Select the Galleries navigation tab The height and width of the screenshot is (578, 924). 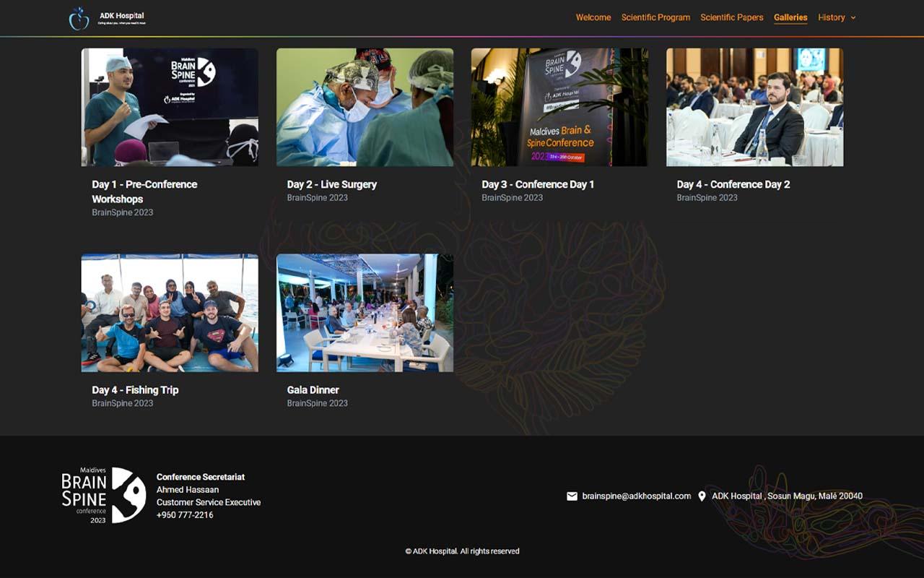(790, 17)
